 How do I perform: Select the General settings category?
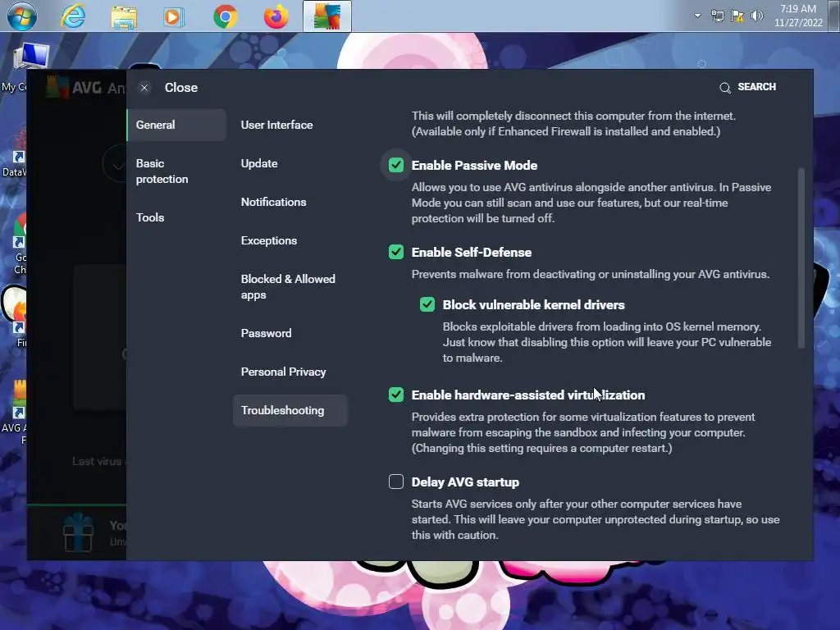[x=176, y=125]
